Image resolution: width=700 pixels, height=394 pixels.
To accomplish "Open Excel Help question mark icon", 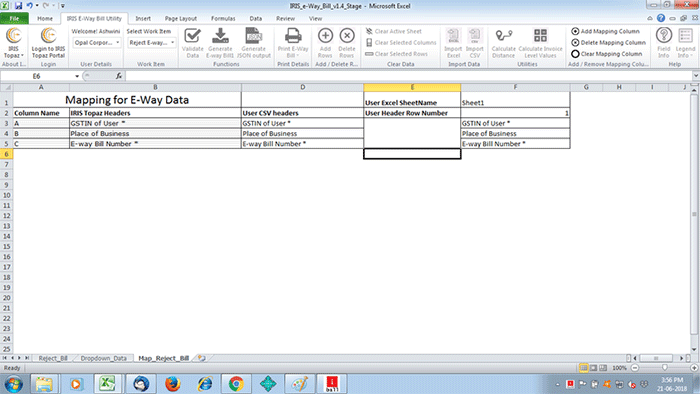I will (661, 18).
